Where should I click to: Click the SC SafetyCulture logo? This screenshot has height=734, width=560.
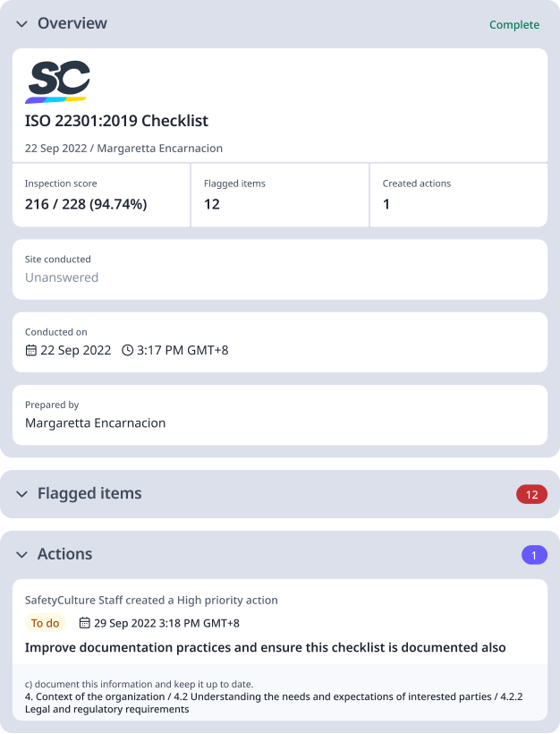tap(57, 82)
